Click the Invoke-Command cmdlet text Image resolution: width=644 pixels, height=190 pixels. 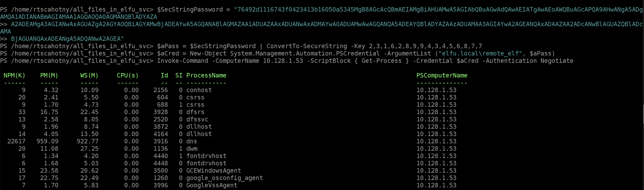[182, 61]
